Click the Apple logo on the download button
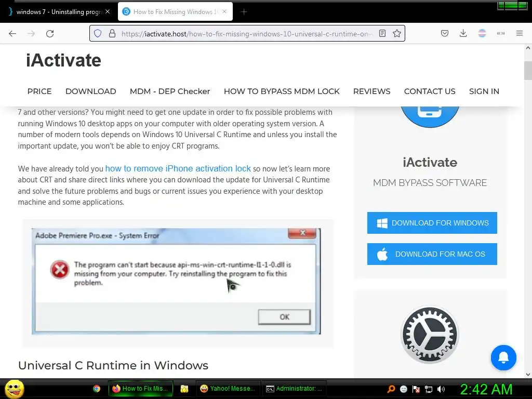The width and height of the screenshot is (532, 399). point(382,254)
